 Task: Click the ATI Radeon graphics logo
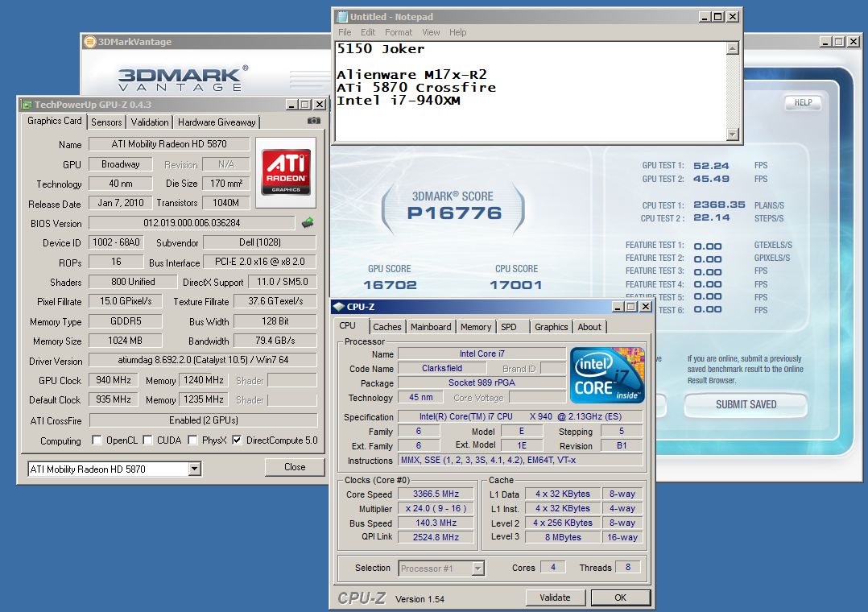(x=286, y=172)
